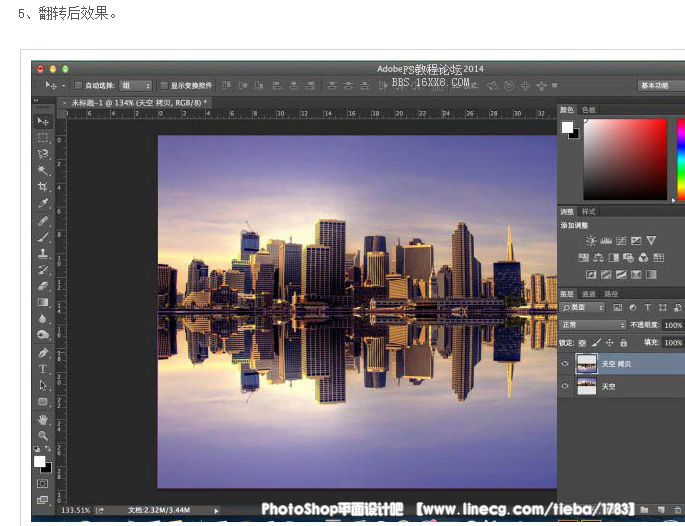Select the Lasso tool
685x526 pixels.
pos(43,154)
